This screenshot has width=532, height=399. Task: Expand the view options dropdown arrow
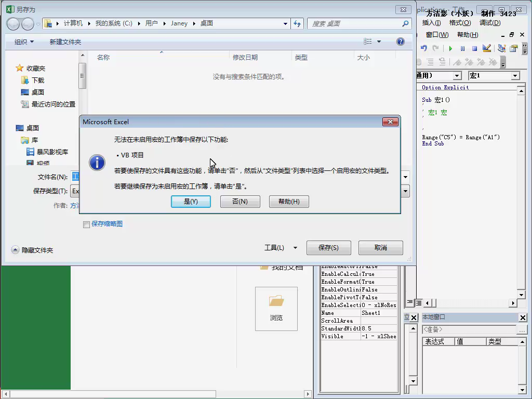379,42
